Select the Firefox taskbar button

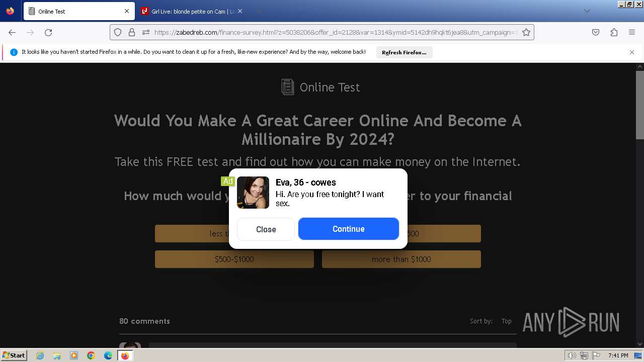(125, 355)
